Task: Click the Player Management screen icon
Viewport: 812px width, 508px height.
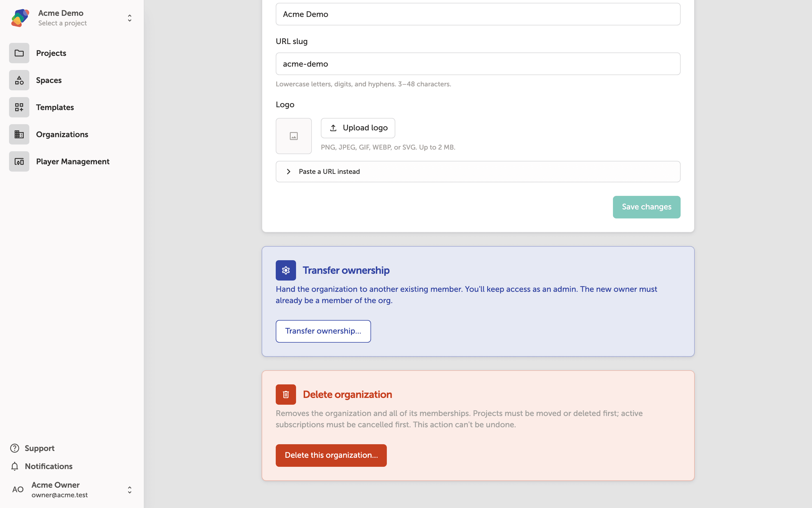Action: tap(19, 162)
